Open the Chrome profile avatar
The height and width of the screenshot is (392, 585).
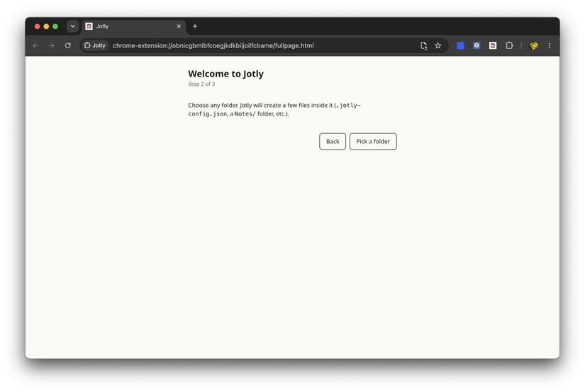[x=533, y=45]
